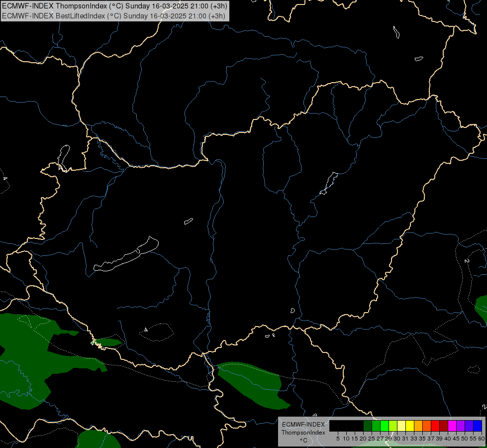Screen dimensions: 487x448
Task: Select the purple 45-50 legend swatch
Action: pos(461,426)
